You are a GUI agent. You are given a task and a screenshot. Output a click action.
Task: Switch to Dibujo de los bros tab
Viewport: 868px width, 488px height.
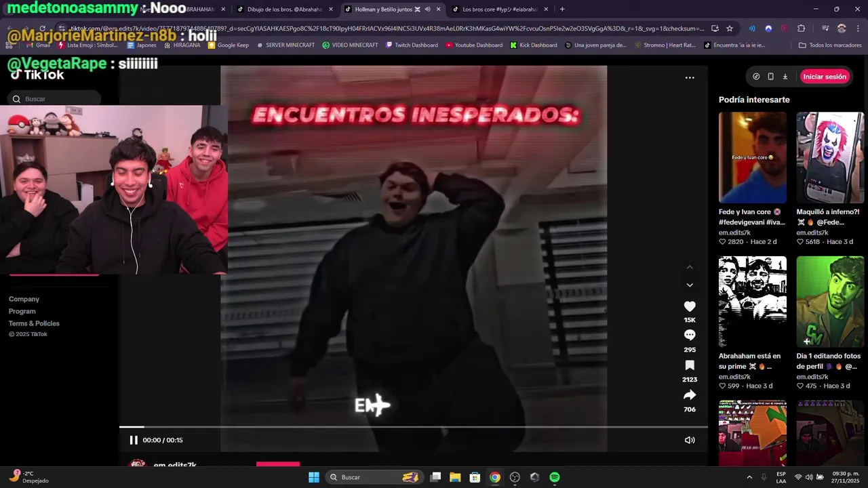[285, 9]
